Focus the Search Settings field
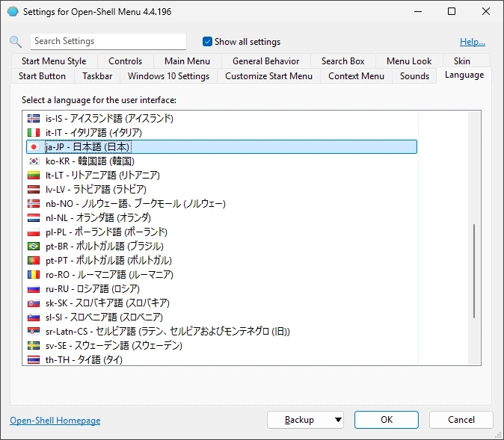504x440 pixels. pyautogui.click(x=108, y=41)
